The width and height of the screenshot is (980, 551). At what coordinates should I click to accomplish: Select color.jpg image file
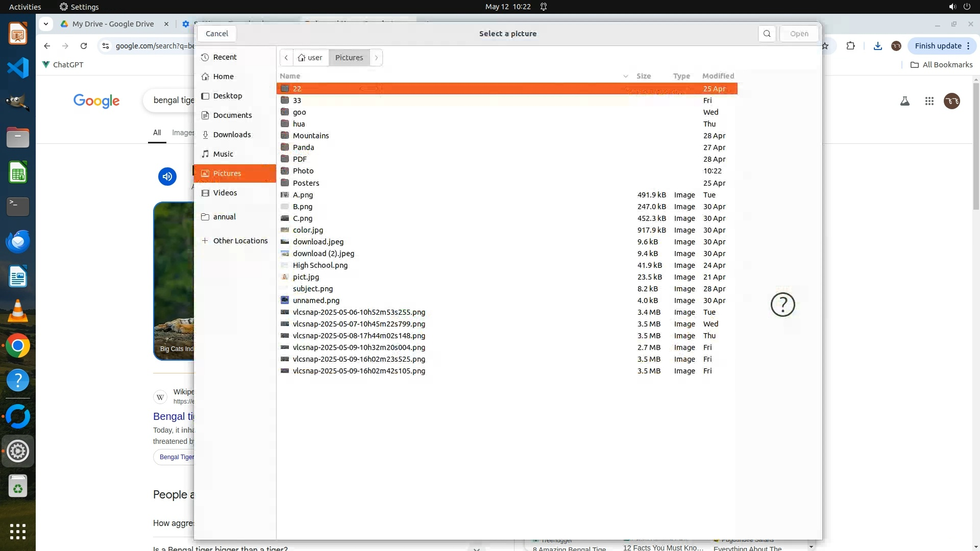[308, 230]
